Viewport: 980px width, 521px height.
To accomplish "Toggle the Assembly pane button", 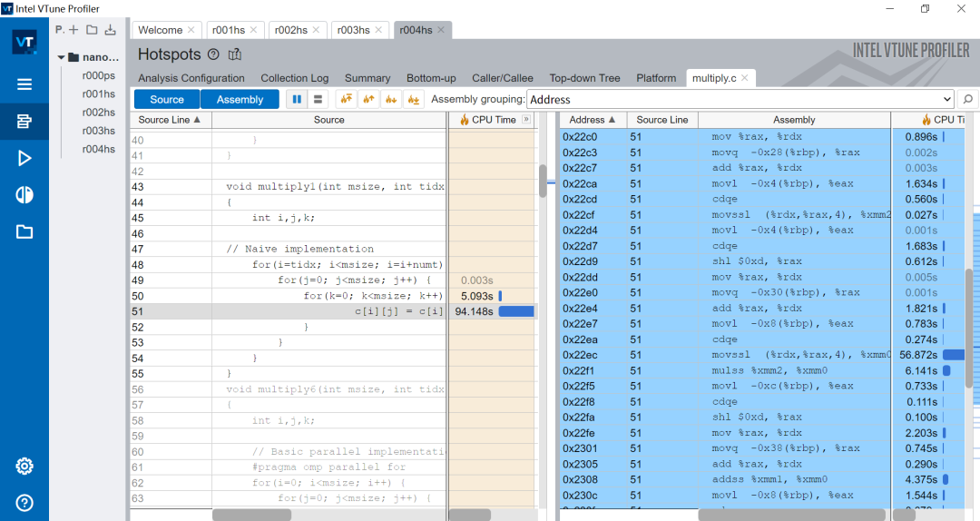I will tap(240, 100).
